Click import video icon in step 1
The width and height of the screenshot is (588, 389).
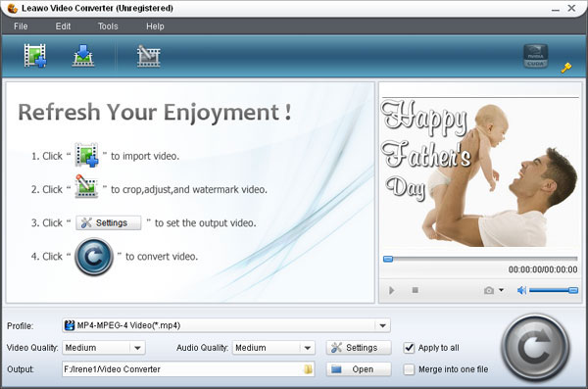(x=86, y=155)
